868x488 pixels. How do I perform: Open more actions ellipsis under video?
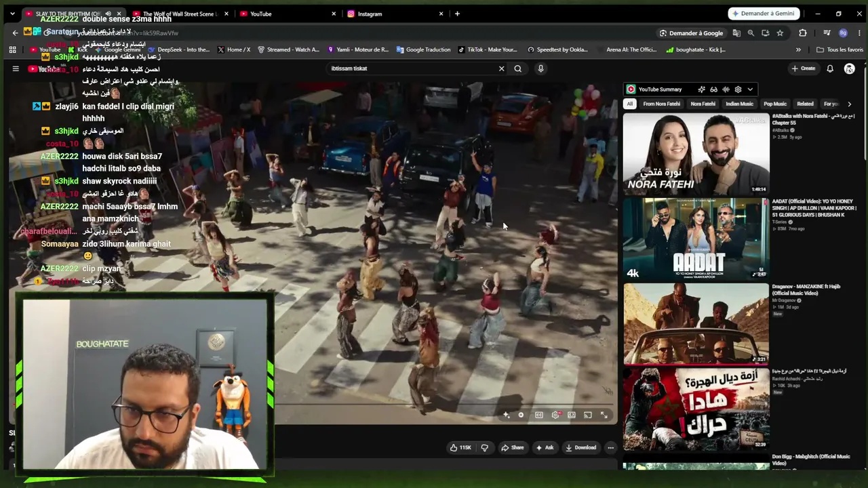click(x=610, y=447)
